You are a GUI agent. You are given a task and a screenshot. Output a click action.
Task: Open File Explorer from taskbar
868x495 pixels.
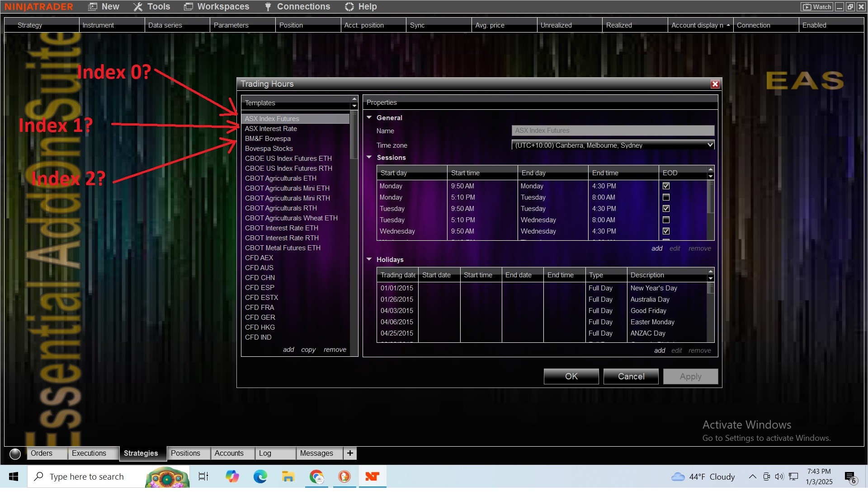coord(288,476)
